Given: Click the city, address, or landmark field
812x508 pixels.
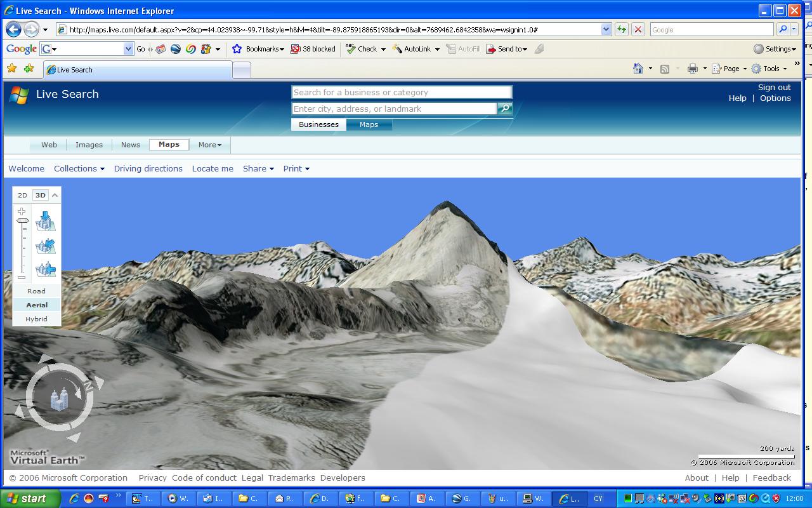Looking at the screenshot, I should pyautogui.click(x=394, y=109).
